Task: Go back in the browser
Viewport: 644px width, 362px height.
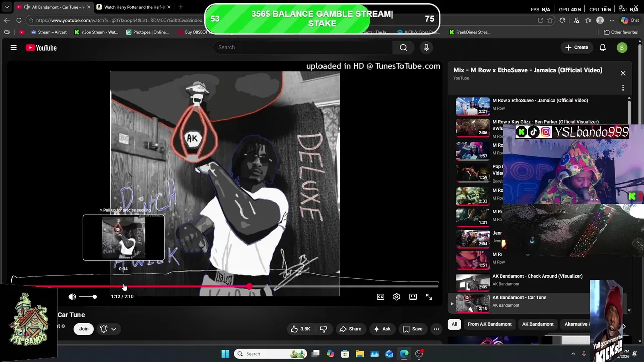Action: 7,20
